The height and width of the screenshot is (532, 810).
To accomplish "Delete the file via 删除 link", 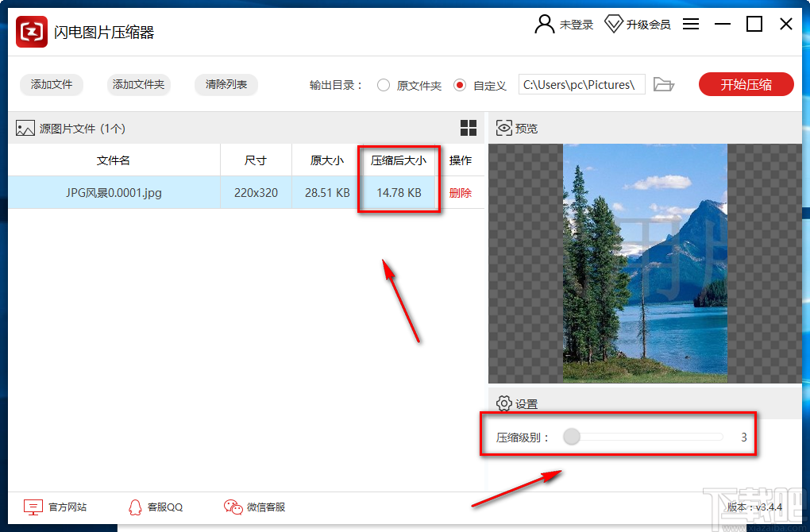I will [x=461, y=193].
